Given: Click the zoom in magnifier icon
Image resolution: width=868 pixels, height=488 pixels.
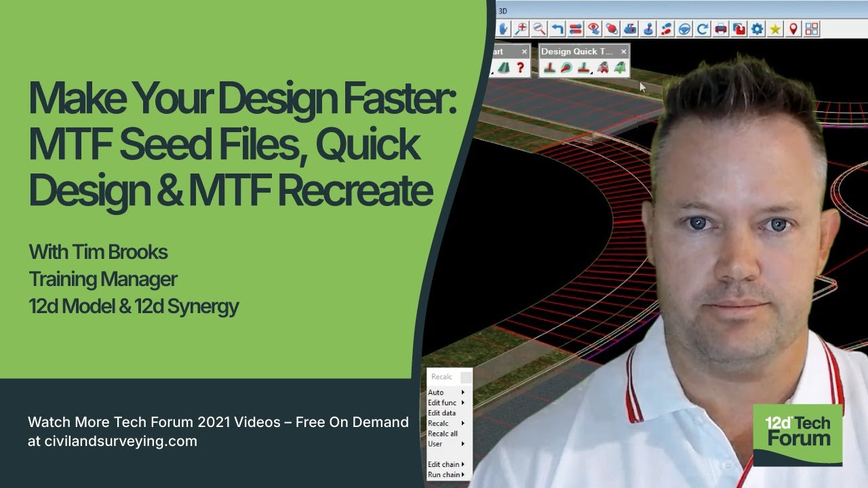Looking at the screenshot, I should click(521, 28).
